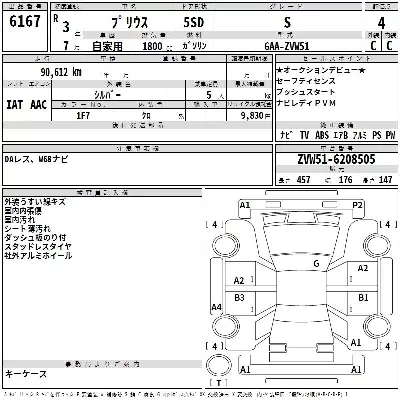Select the length value 457
This screenshot has height=400, width=400.
click(x=303, y=180)
